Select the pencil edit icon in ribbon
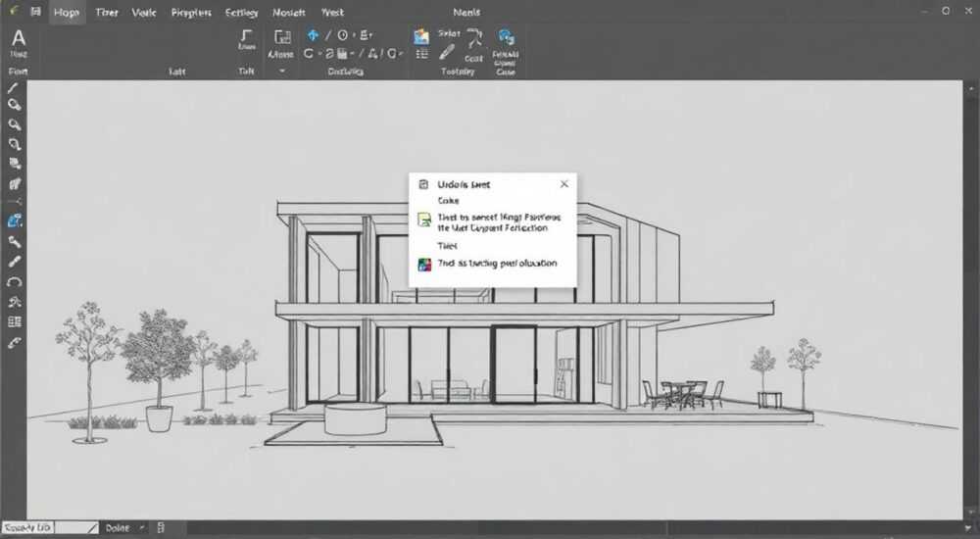980x539 pixels. [x=446, y=53]
